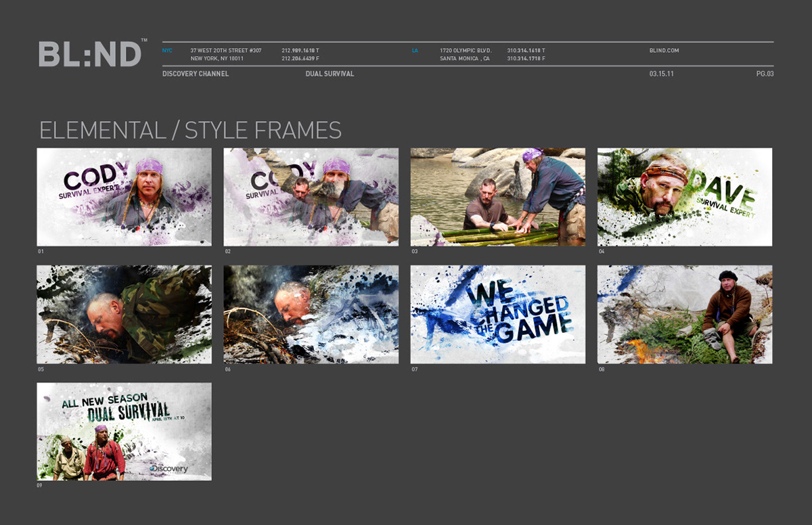Screen dimensions: 812x525
Task: Click caption number 01 under first frame
Action: tap(41, 252)
